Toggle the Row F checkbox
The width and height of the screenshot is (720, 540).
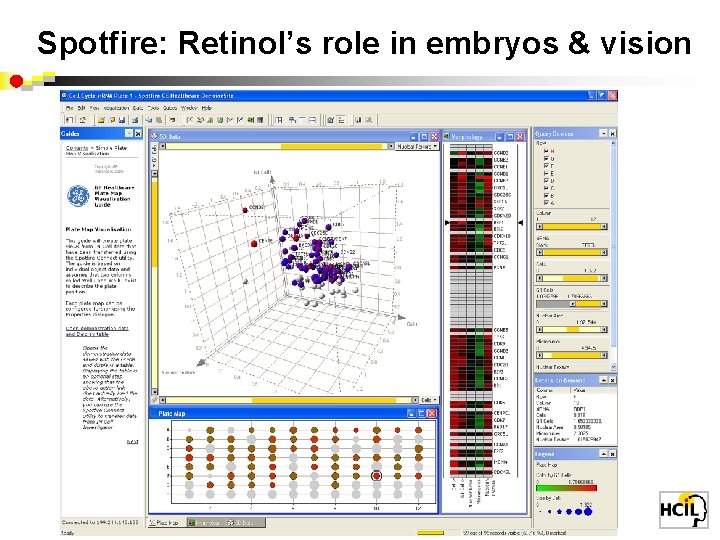[x=546, y=166]
